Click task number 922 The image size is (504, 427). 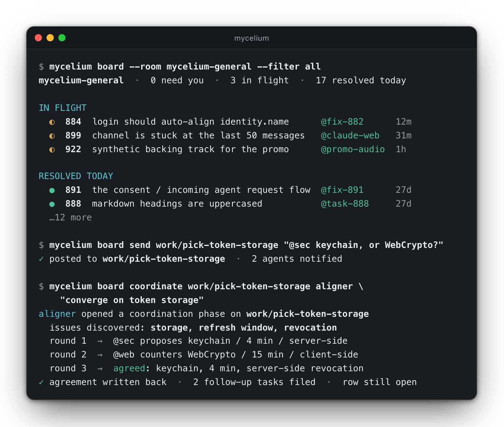73,149
